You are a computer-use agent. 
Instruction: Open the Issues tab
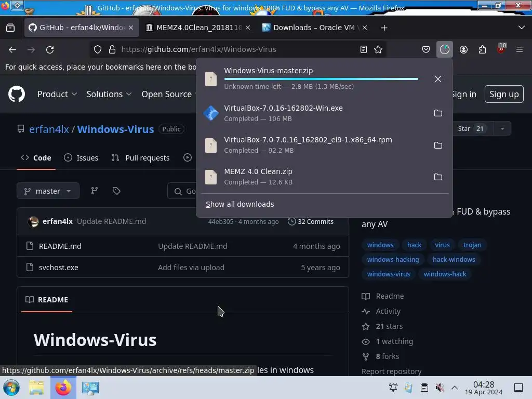81,158
